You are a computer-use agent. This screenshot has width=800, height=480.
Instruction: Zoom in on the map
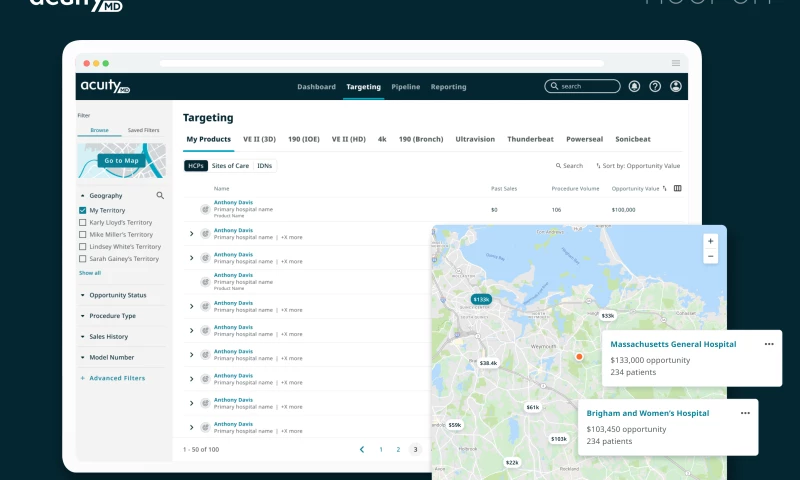710,241
